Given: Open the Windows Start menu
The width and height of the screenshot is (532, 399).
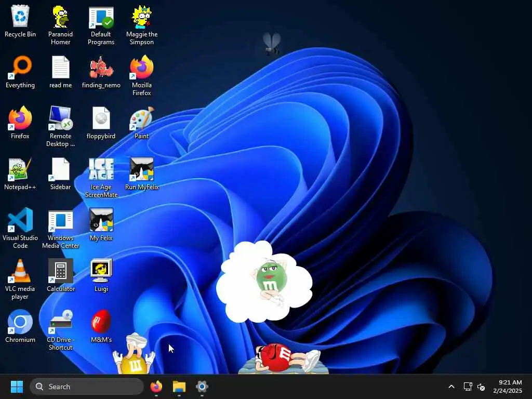Looking at the screenshot, I should [x=17, y=387].
